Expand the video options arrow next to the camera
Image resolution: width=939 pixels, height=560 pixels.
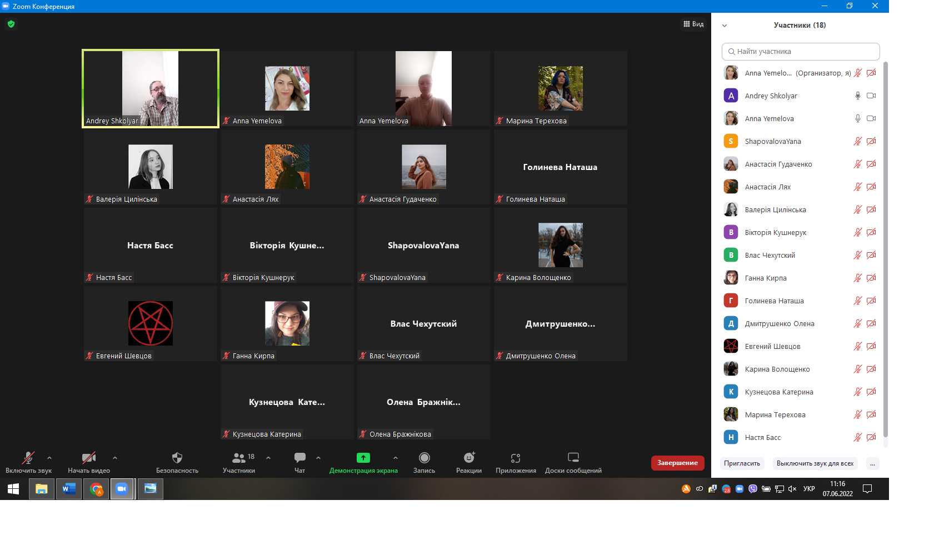[115, 458]
